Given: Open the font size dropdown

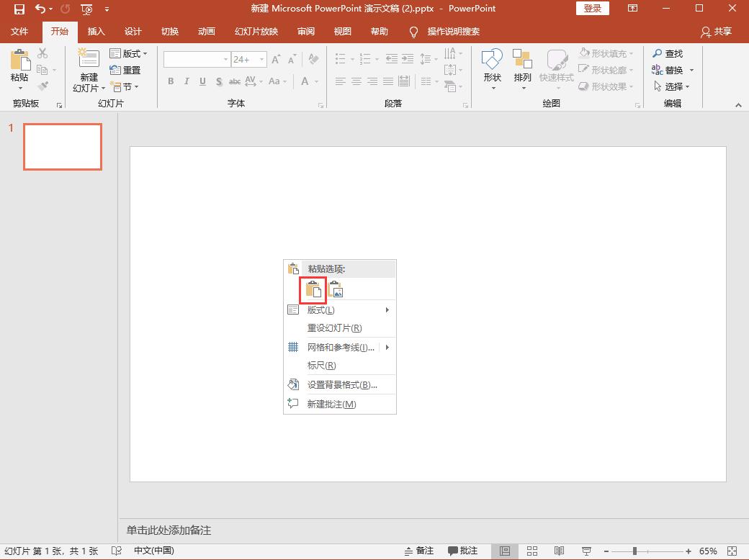Looking at the screenshot, I should [262, 60].
